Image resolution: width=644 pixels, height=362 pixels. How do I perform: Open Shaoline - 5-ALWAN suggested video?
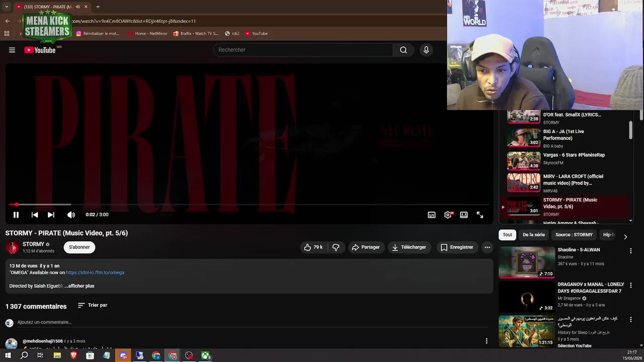579,250
